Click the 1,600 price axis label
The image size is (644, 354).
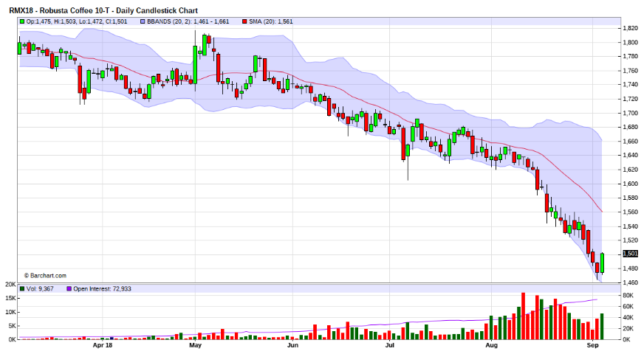coord(631,184)
